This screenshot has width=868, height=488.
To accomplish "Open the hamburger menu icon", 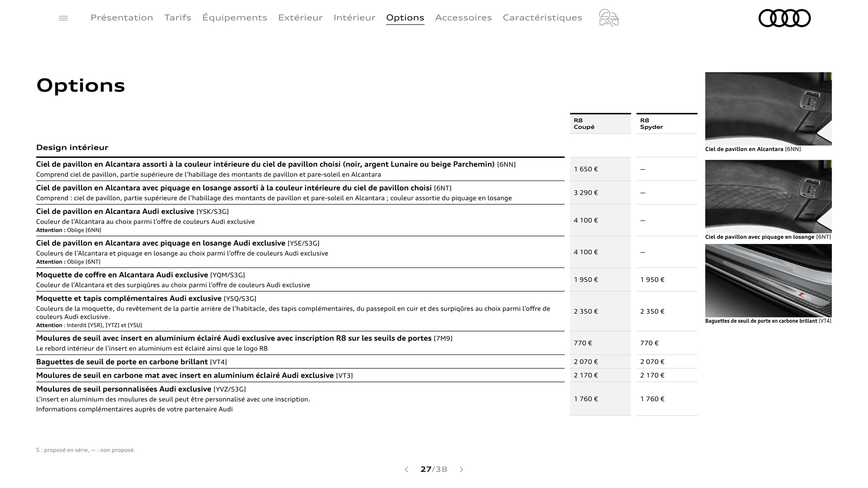I will pos(63,18).
